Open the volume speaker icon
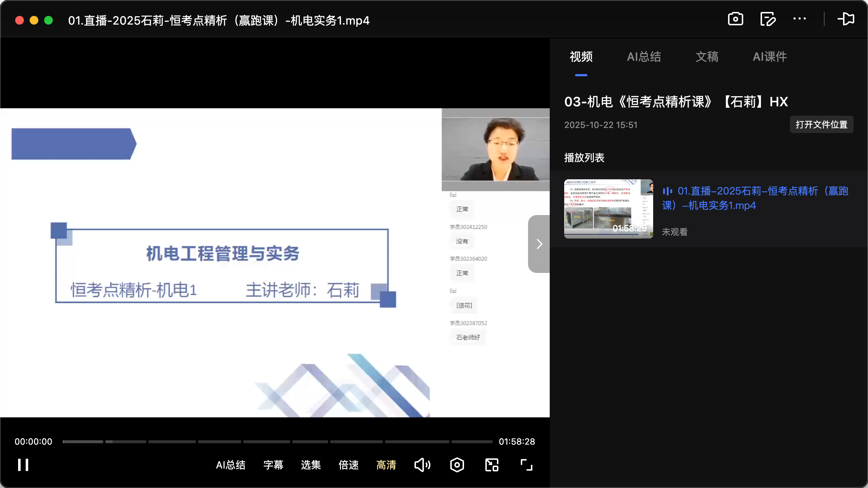This screenshot has width=868, height=488. tap(422, 465)
